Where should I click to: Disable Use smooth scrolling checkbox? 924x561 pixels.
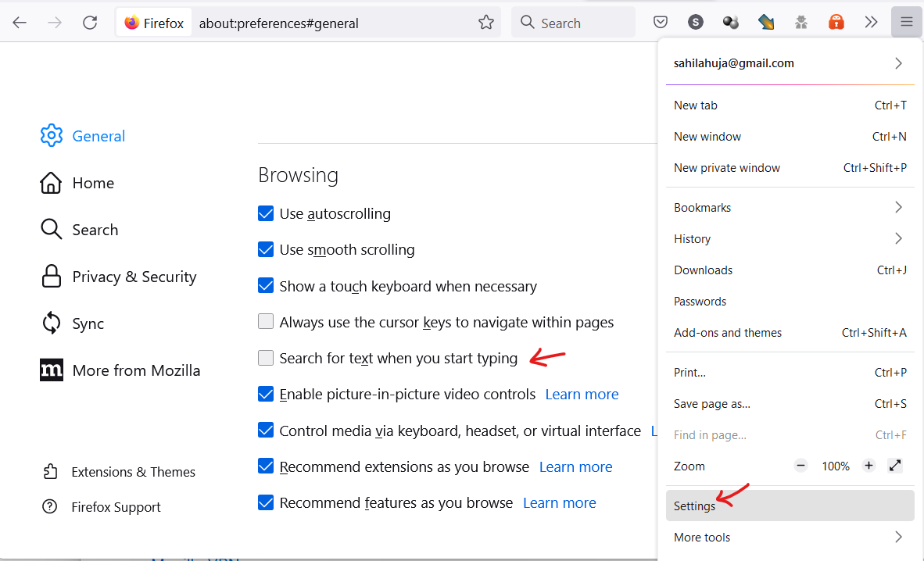click(x=267, y=250)
